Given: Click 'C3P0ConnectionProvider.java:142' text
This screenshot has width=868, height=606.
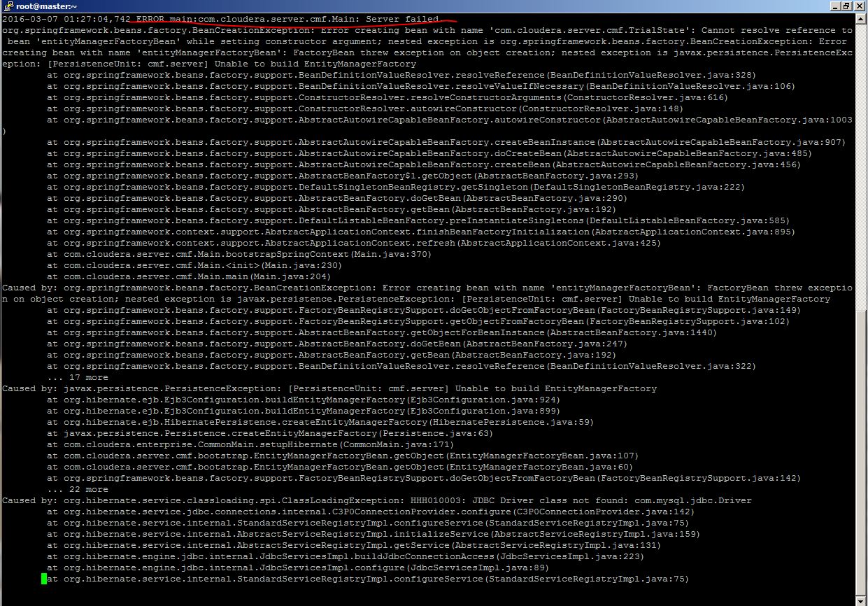Looking at the screenshot, I should [601, 512].
